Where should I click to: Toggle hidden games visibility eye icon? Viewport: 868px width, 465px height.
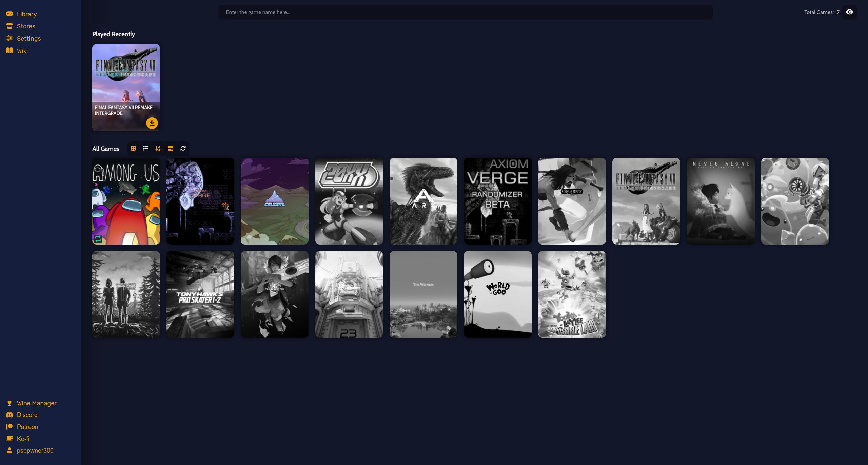point(850,12)
